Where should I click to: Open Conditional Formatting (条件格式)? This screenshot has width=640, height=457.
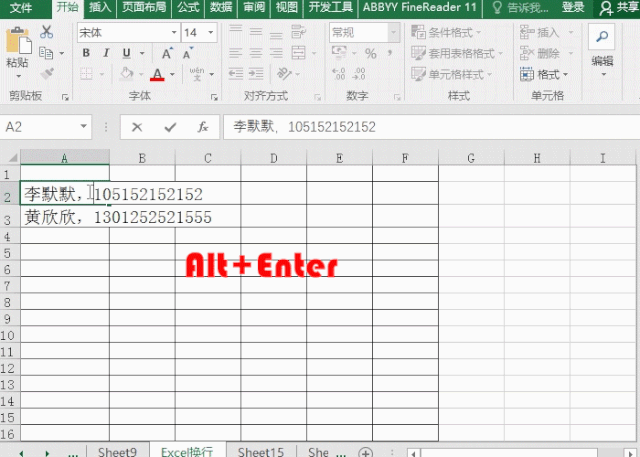[x=447, y=32]
